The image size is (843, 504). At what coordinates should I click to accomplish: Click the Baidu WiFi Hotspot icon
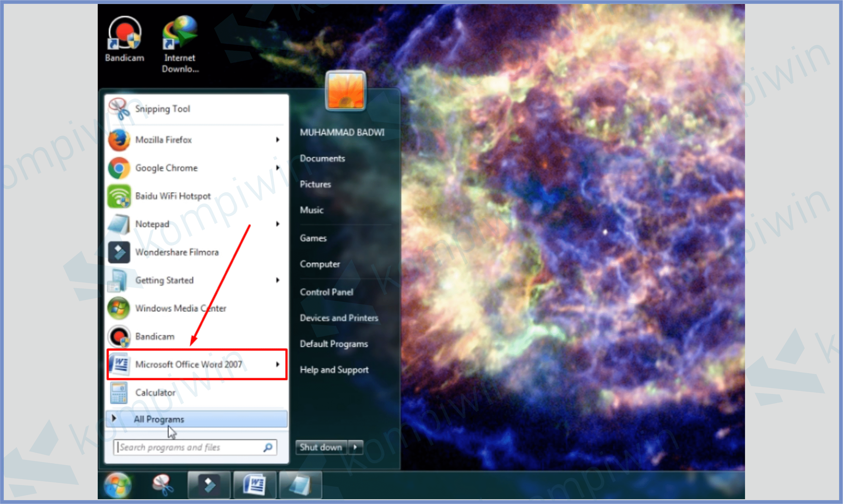(x=119, y=196)
